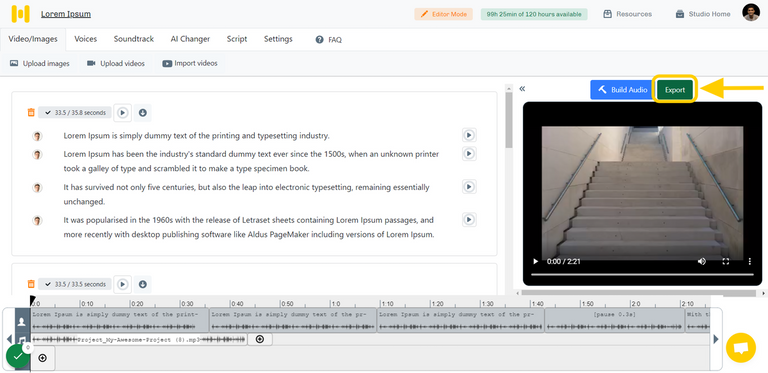Click the '33.5 / 35.8 seconds' status badge

tap(75, 113)
